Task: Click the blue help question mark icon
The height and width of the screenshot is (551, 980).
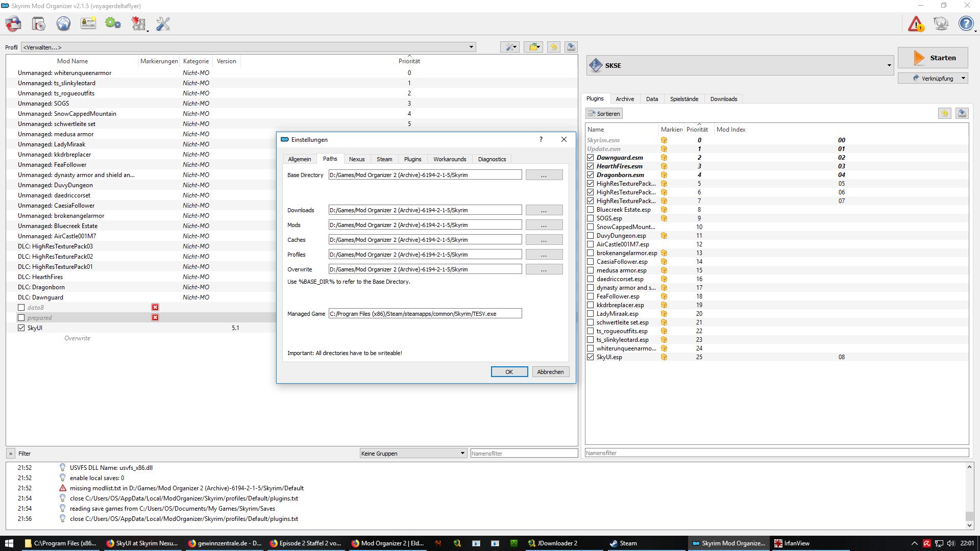Action: 966,23
